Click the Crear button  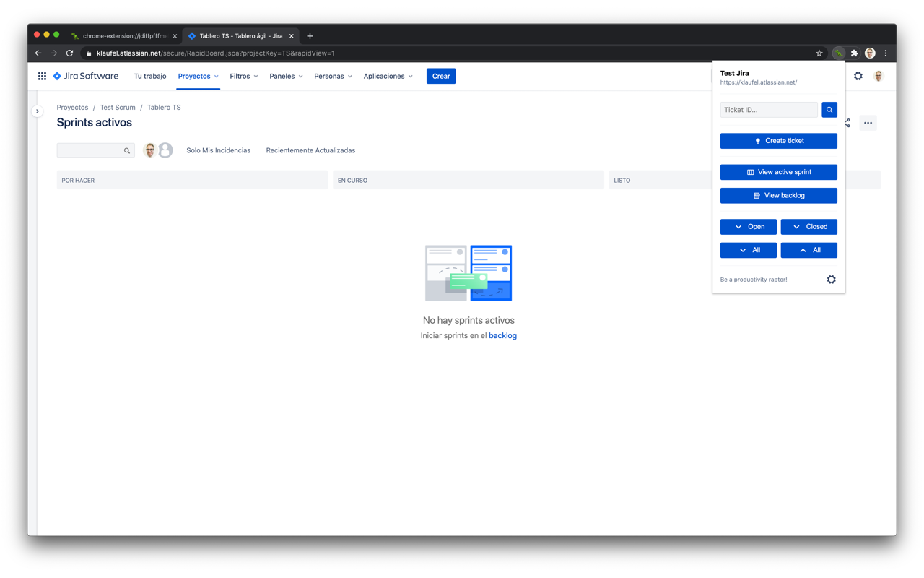[x=441, y=76]
